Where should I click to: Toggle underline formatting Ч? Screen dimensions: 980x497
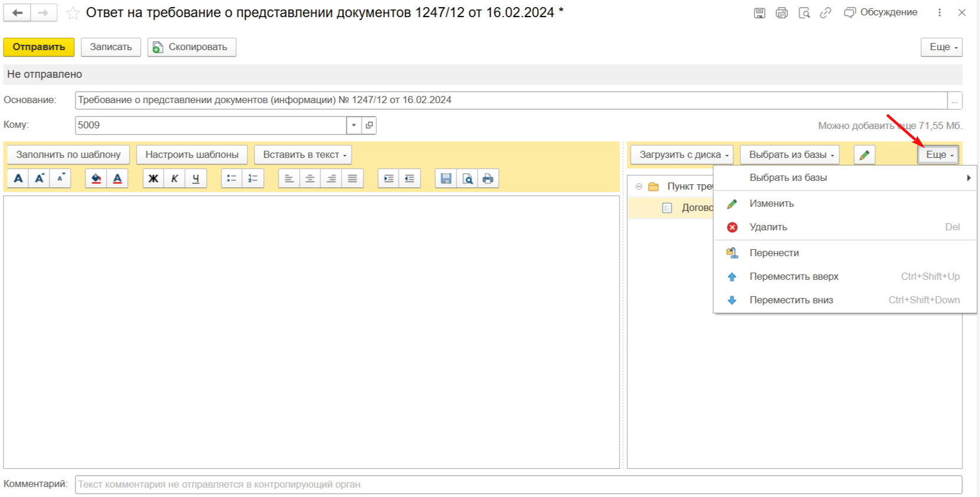pyautogui.click(x=196, y=178)
